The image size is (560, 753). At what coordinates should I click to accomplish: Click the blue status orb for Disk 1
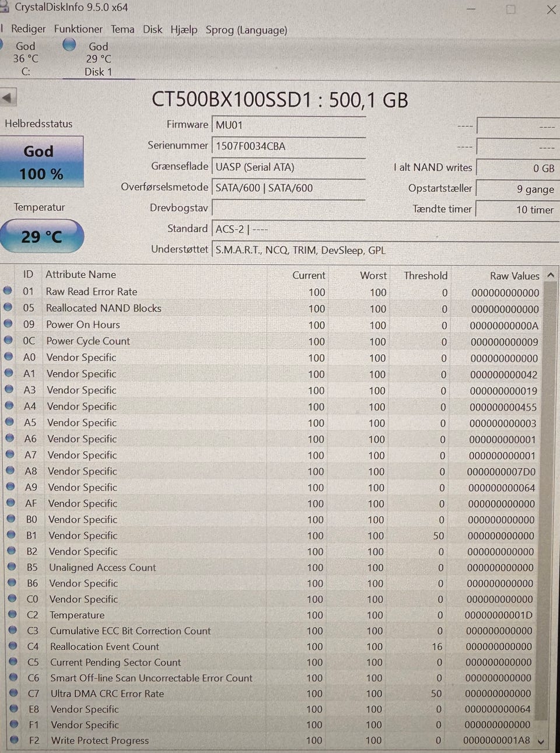pos(69,44)
